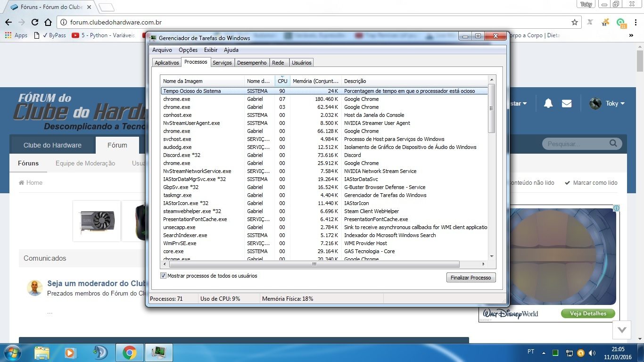Screen dimensions: 644x362
Task: Click Marcar como lido link
Action: click(x=591, y=182)
